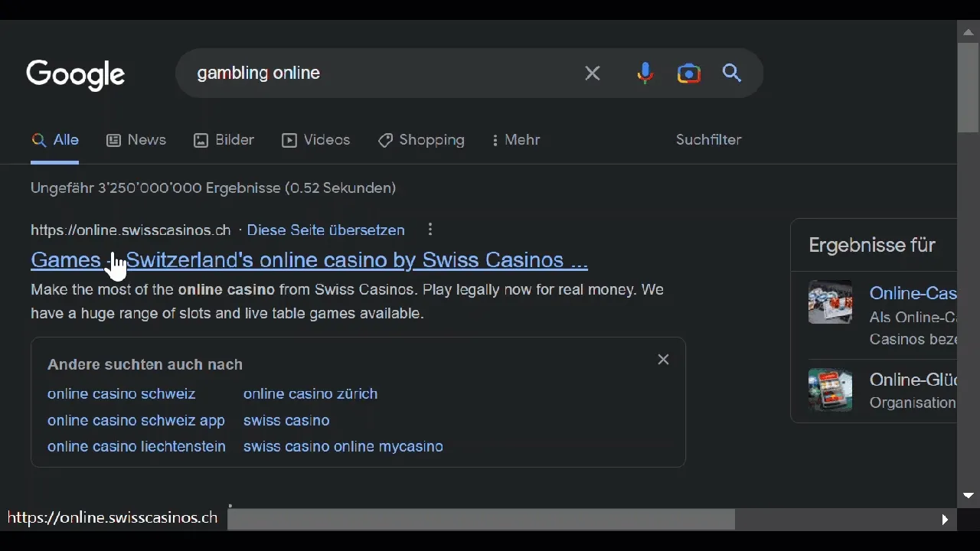Close the 'Andere suchten auch nach' box
Screen dimensions: 980x551
click(664, 360)
